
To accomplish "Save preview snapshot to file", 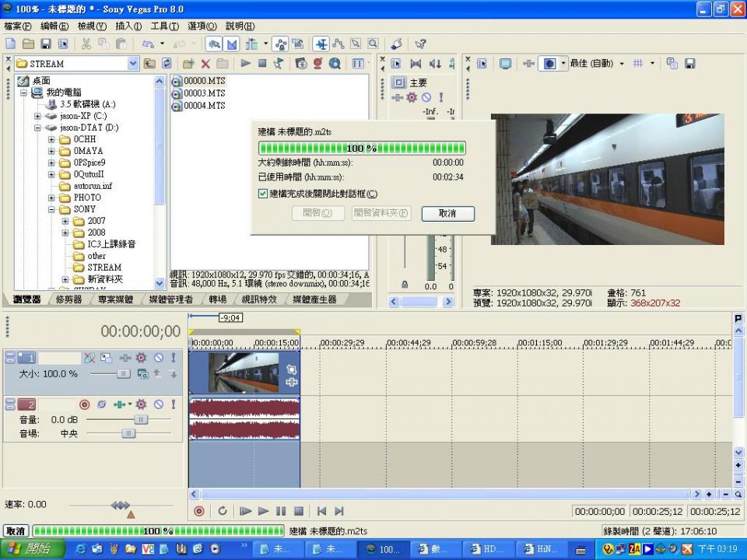I will (689, 64).
